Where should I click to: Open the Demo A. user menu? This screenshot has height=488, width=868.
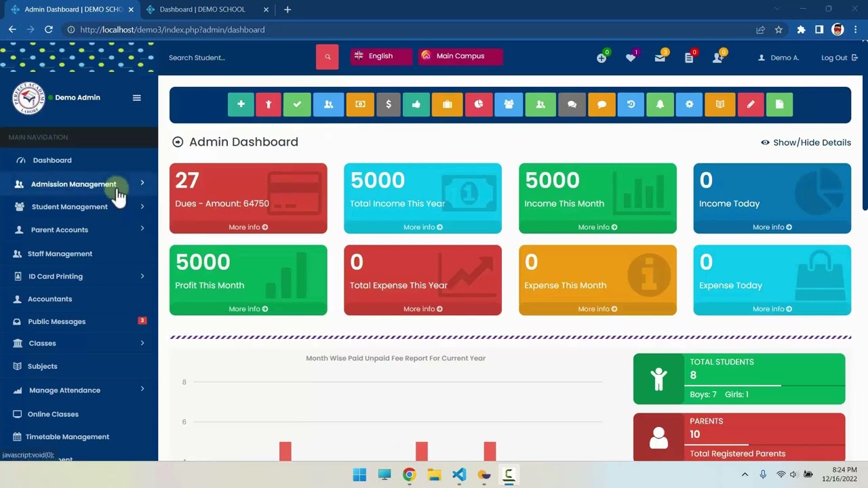click(x=778, y=58)
